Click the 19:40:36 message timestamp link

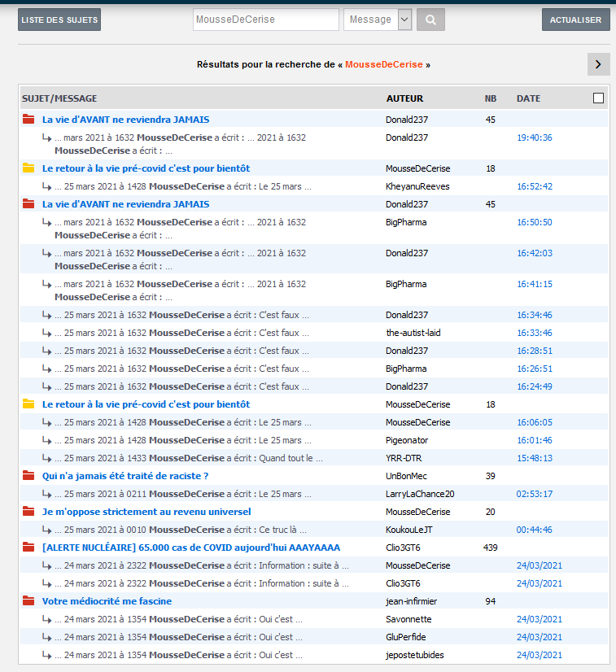pyautogui.click(x=534, y=137)
